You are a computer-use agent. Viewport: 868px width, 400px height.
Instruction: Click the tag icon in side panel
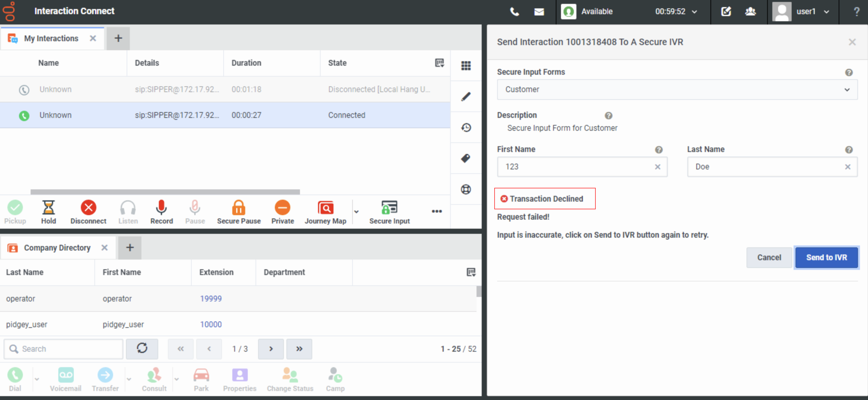point(466,158)
